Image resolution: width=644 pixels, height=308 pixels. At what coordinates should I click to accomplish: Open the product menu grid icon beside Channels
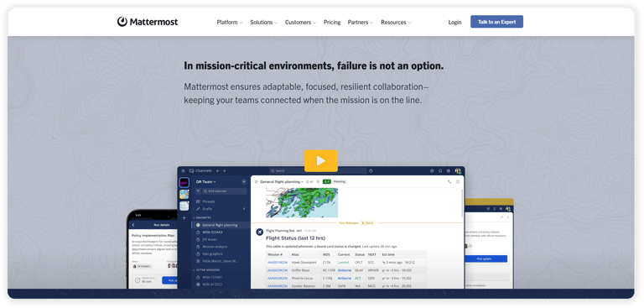[183, 170]
